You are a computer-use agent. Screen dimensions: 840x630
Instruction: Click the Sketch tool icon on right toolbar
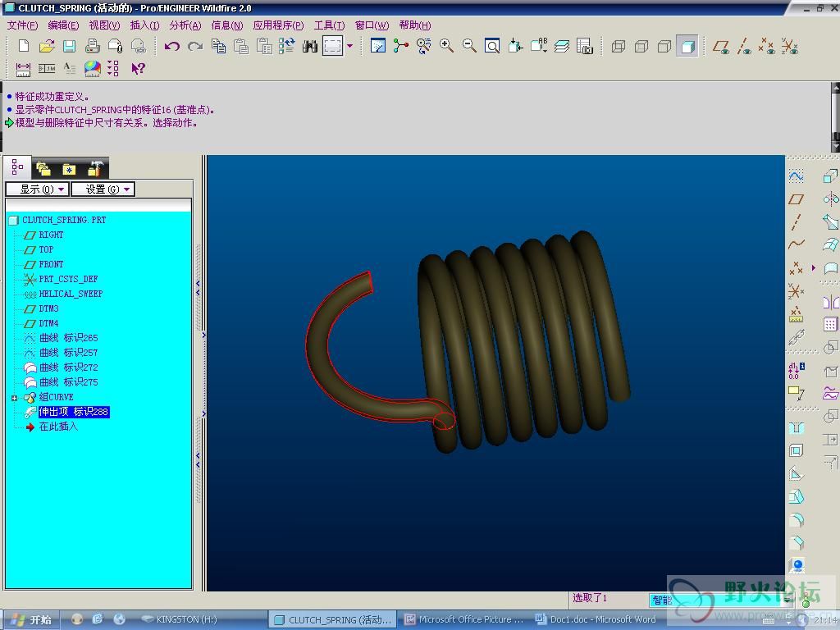point(796,176)
